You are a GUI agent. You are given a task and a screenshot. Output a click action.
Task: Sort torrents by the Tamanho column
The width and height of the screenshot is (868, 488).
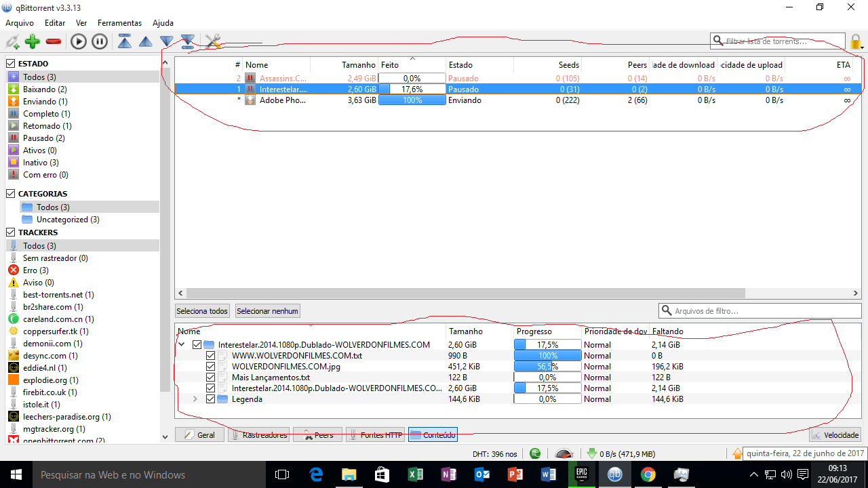[344, 65]
